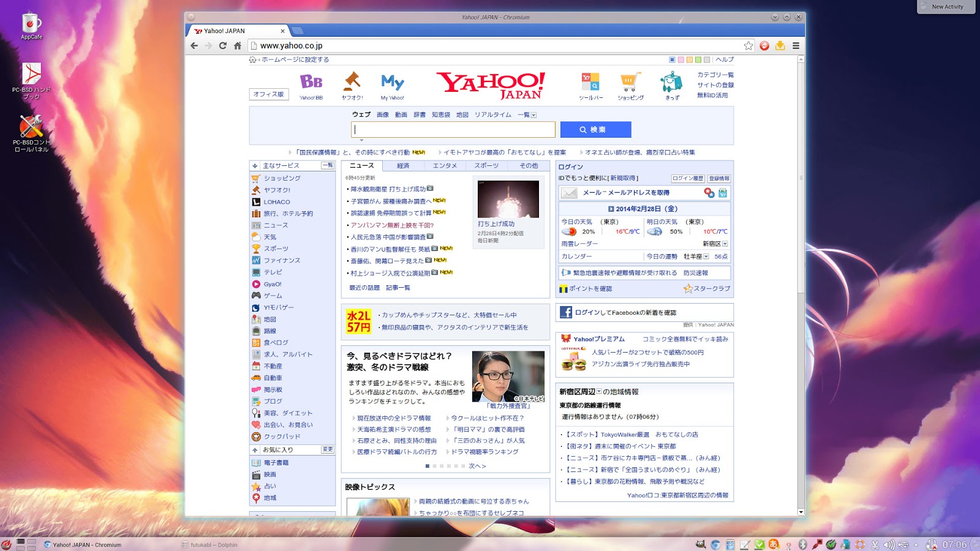The height and width of the screenshot is (551, 980).
Task: Open AppCafe desktop icon
Action: 32,26
